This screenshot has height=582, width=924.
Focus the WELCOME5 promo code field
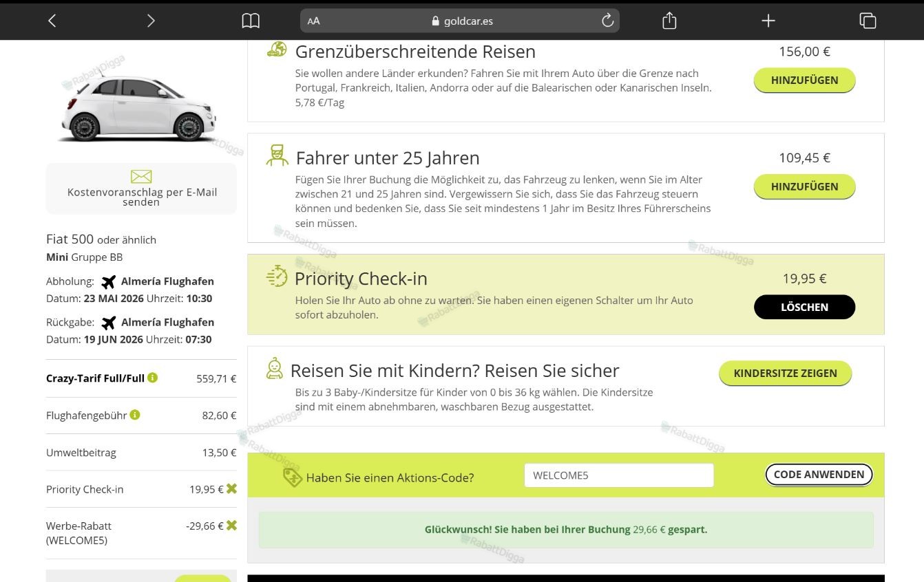[618, 475]
